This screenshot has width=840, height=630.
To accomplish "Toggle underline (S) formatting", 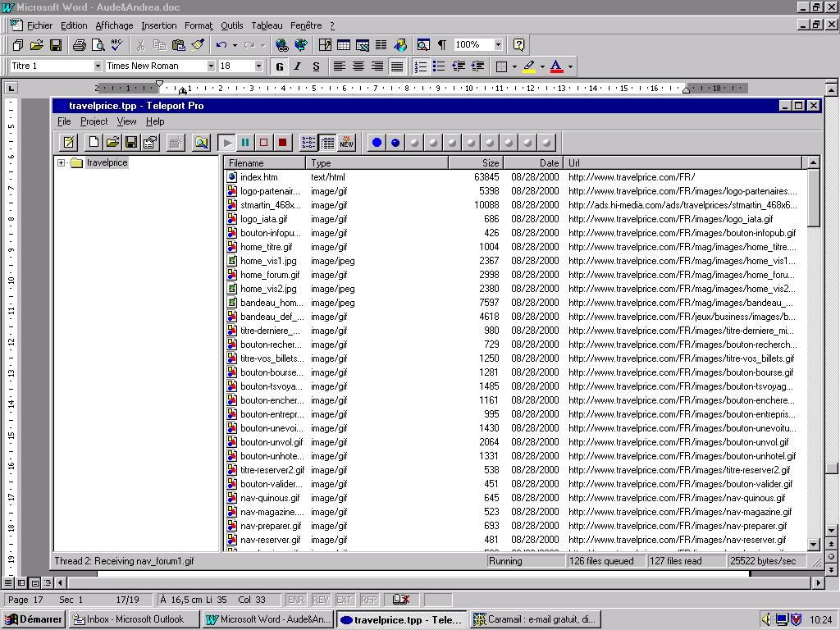I will (316, 66).
